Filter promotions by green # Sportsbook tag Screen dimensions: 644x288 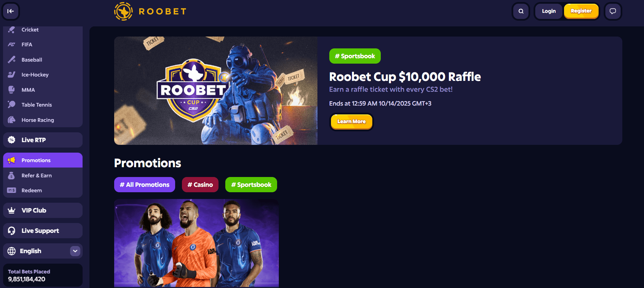click(x=251, y=185)
